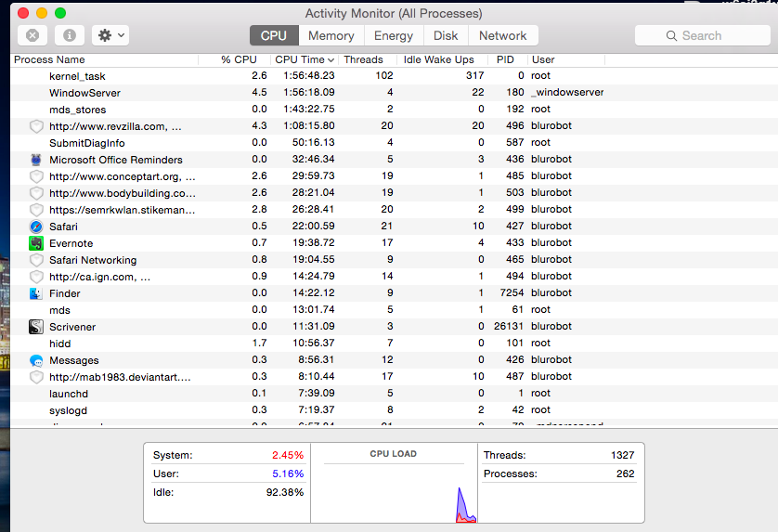This screenshot has height=532, width=778.
Task: Select the syslogd process row
Action: [x=394, y=410]
